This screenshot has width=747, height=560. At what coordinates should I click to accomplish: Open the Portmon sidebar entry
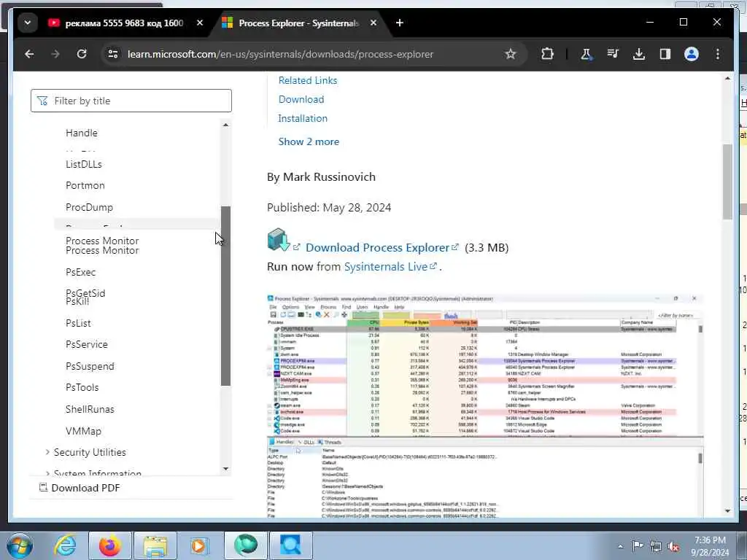coord(85,186)
